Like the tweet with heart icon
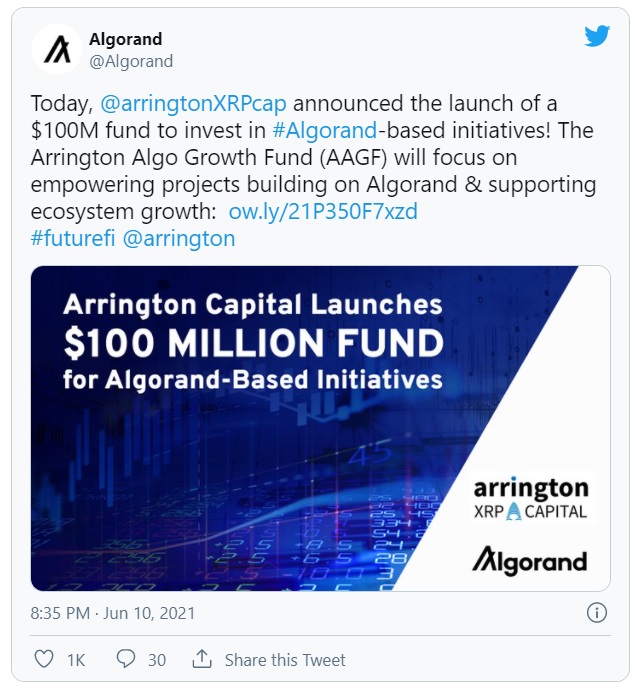This screenshot has height=691, width=635. click(44, 659)
